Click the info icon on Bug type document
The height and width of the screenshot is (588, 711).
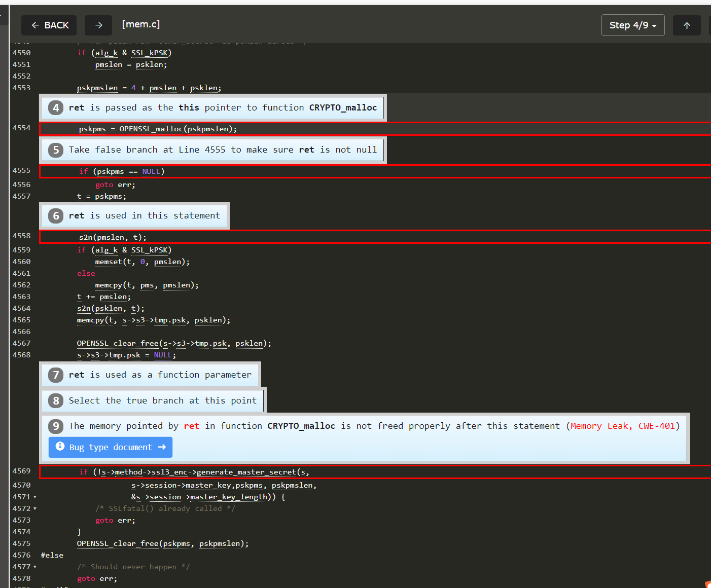60,446
